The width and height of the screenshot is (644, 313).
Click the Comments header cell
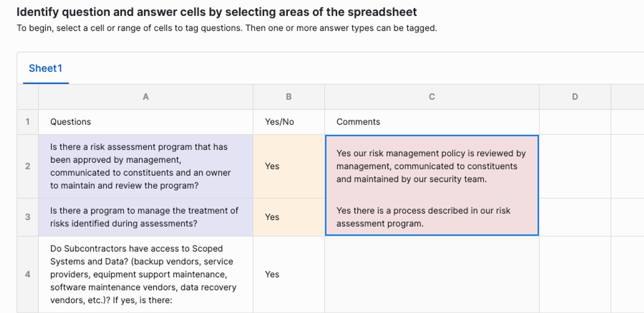click(432, 122)
